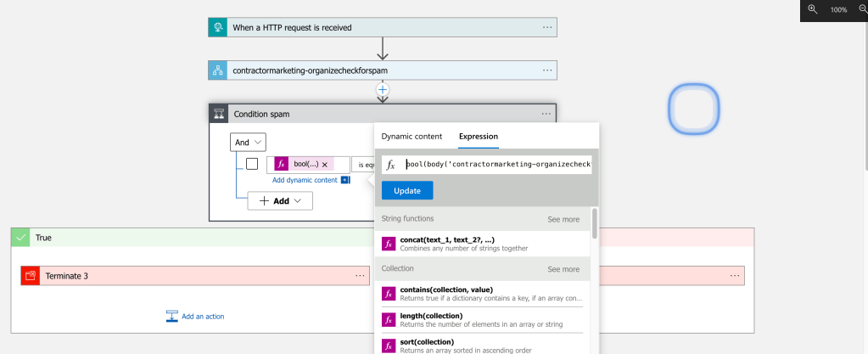Open the 'is equal to' operator dropdown

click(363, 165)
